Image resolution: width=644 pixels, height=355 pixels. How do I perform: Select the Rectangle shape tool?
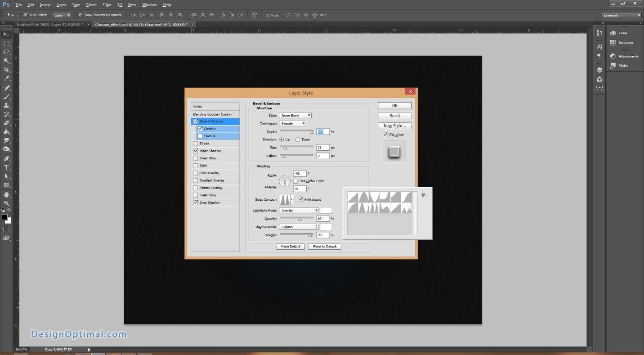[6, 185]
